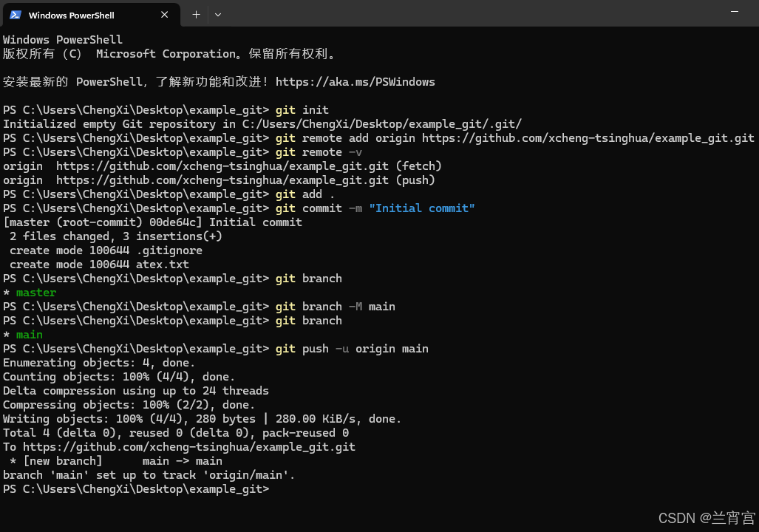Click the "Initial commit" message string
759x532 pixels.
coord(421,208)
